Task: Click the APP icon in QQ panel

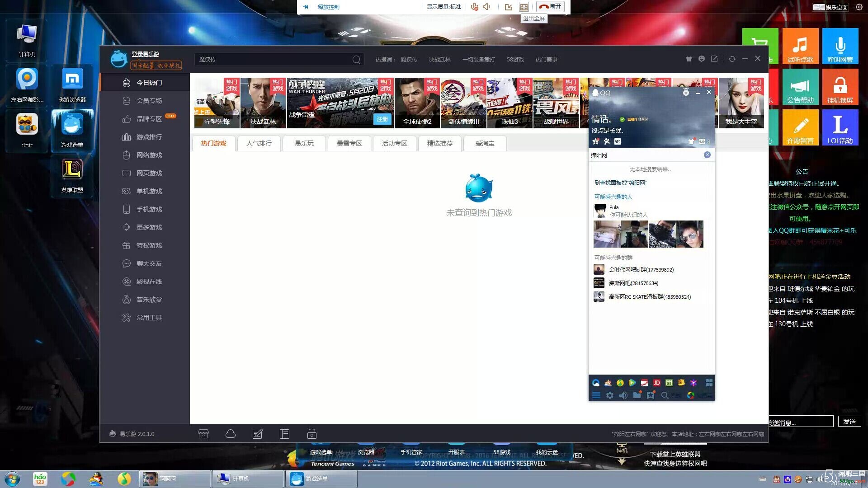Action: pos(618,141)
